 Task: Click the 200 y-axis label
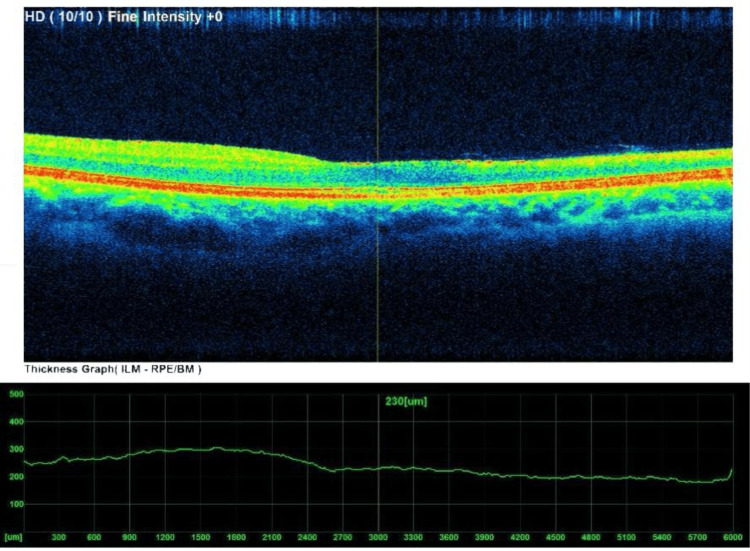17,477
